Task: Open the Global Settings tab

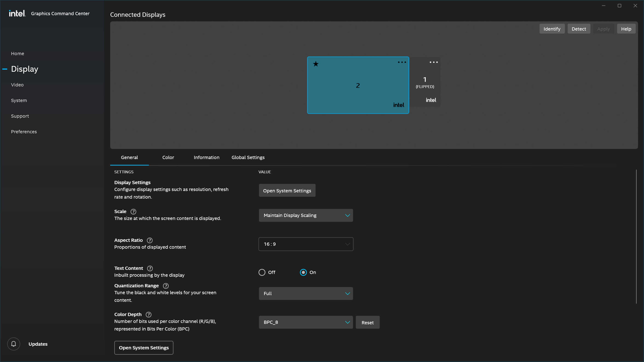Action: [248, 157]
